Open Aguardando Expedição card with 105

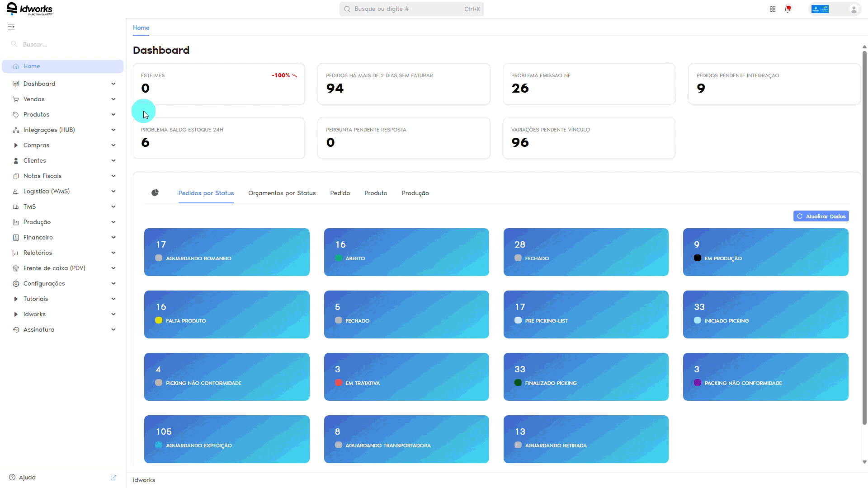click(227, 439)
